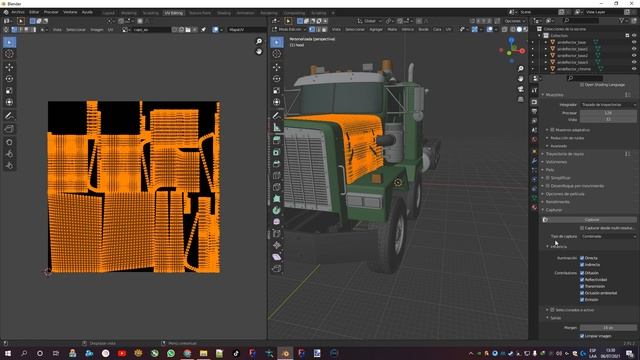The height and width of the screenshot is (360, 640).
Task: Open the Global orientation dropdown
Action: click(x=369, y=21)
